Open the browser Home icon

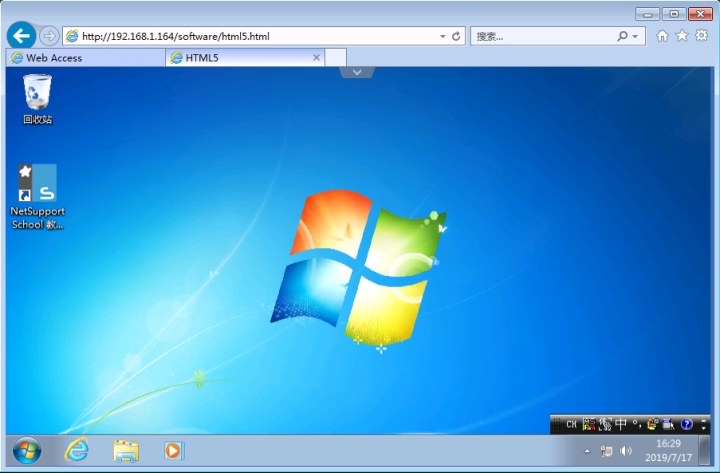(662, 36)
